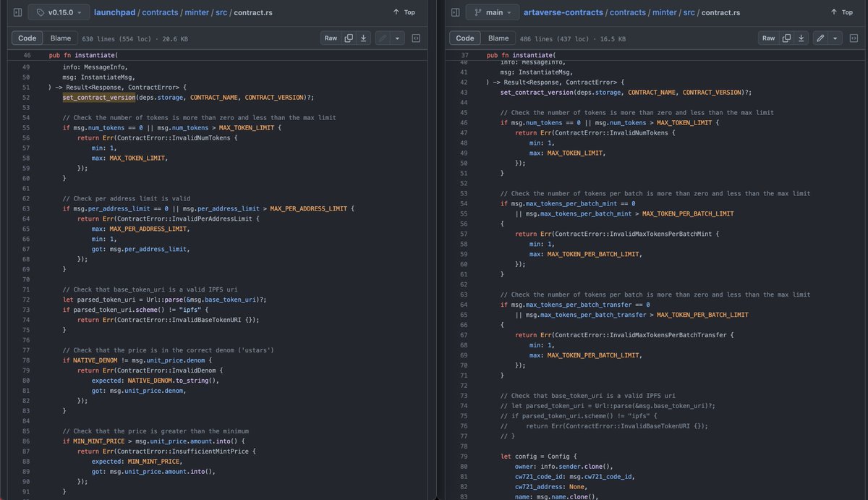Click the Raw button in the launchpad pane
The image size is (868, 500).
[331, 38]
